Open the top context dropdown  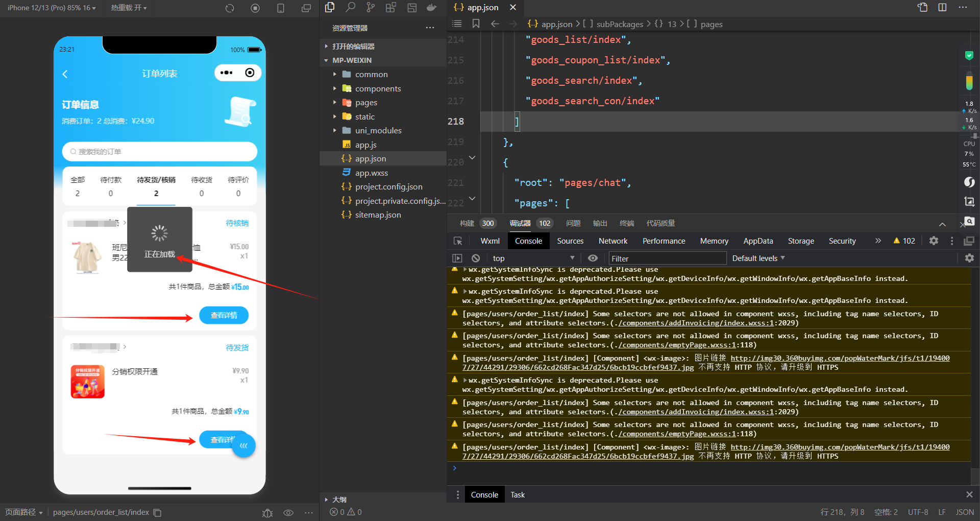coord(533,258)
